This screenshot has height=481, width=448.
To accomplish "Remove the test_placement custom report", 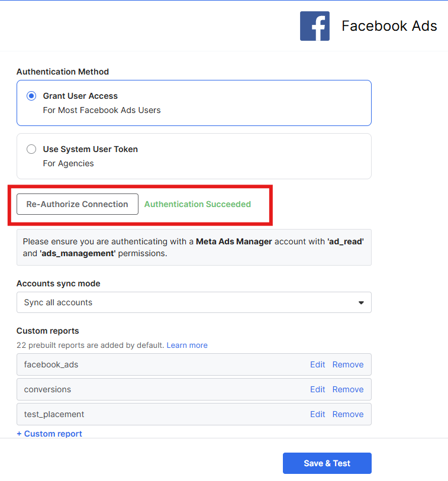I will point(348,414).
